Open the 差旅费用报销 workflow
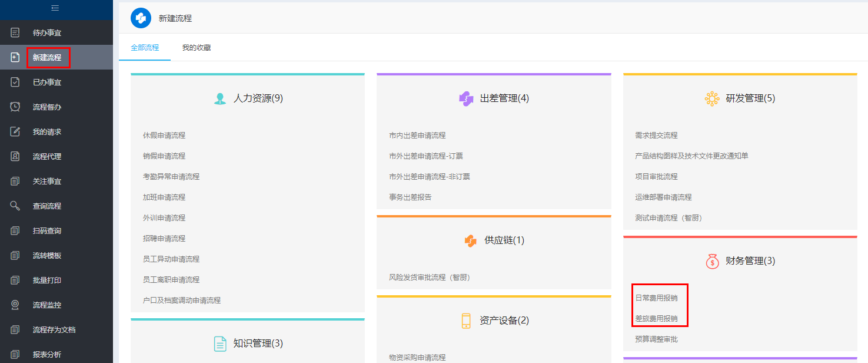Image resolution: width=868 pixels, height=363 pixels. click(x=656, y=319)
